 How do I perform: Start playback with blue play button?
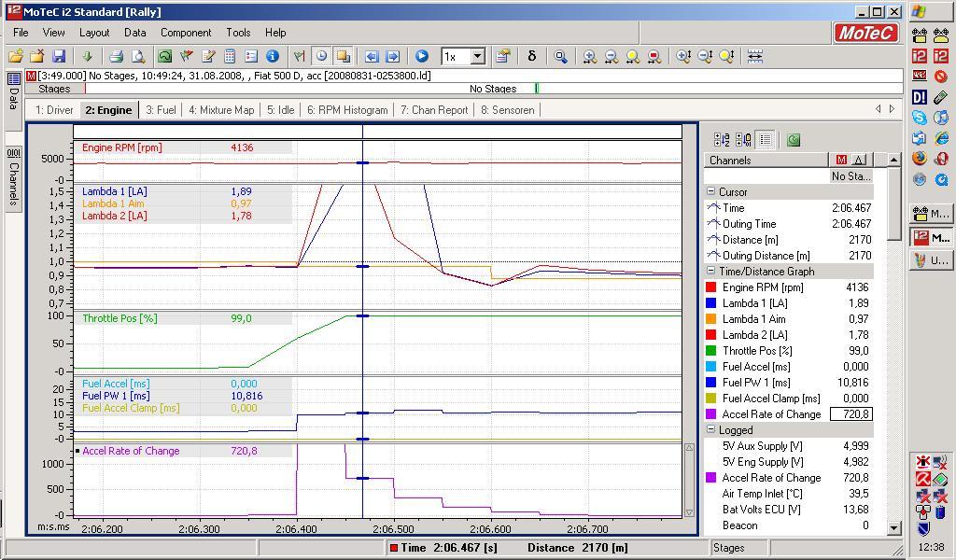(422, 57)
